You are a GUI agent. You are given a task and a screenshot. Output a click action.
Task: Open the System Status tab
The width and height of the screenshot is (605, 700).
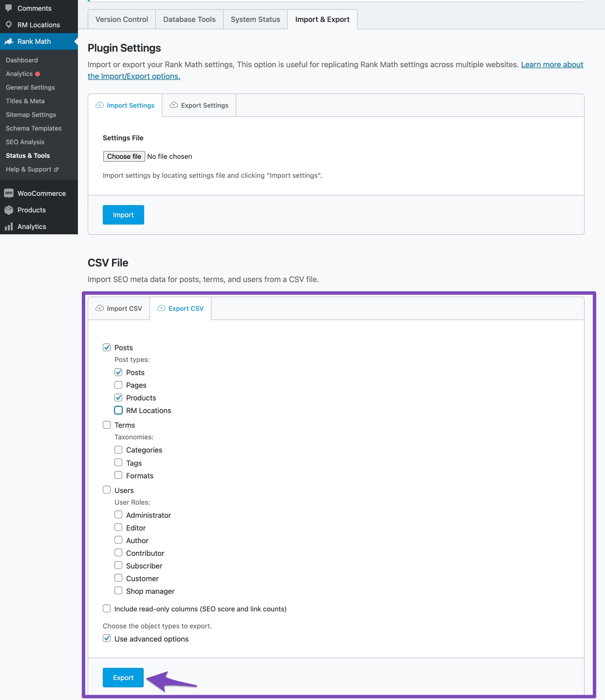point(255,19)
